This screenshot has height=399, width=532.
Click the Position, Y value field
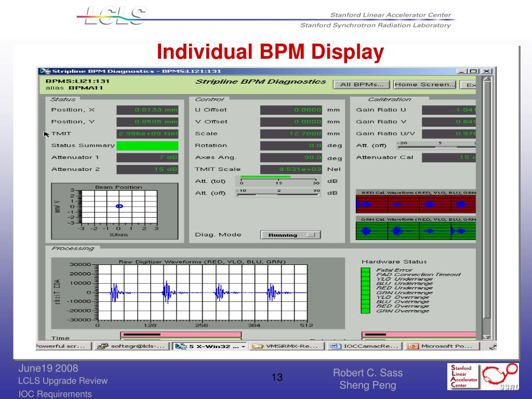(147, 122)
